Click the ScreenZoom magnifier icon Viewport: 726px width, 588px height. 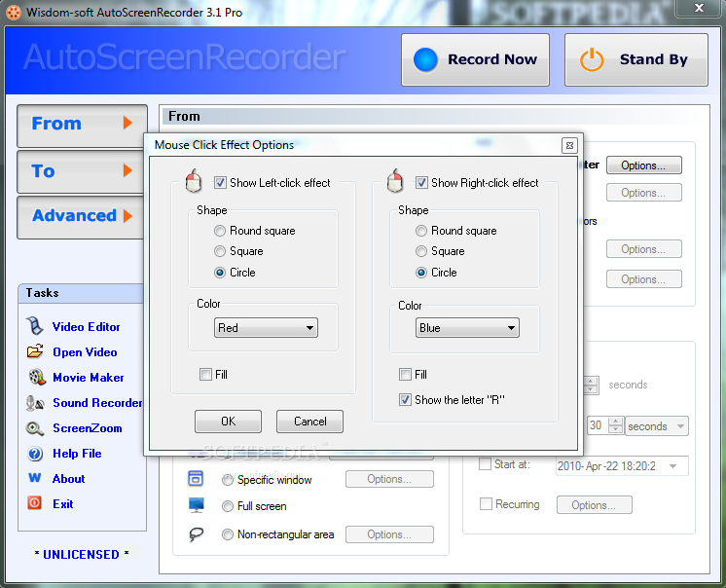tap(35, 428)
